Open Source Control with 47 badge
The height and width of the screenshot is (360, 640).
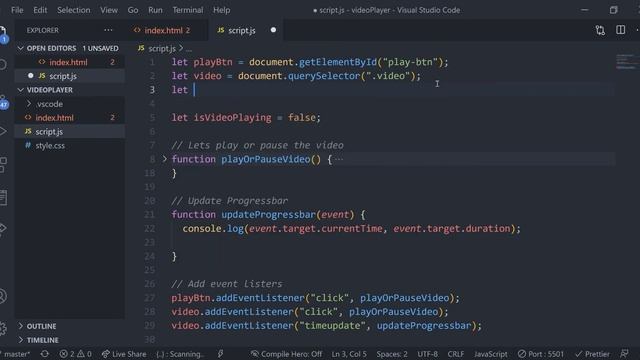point(3,102)
